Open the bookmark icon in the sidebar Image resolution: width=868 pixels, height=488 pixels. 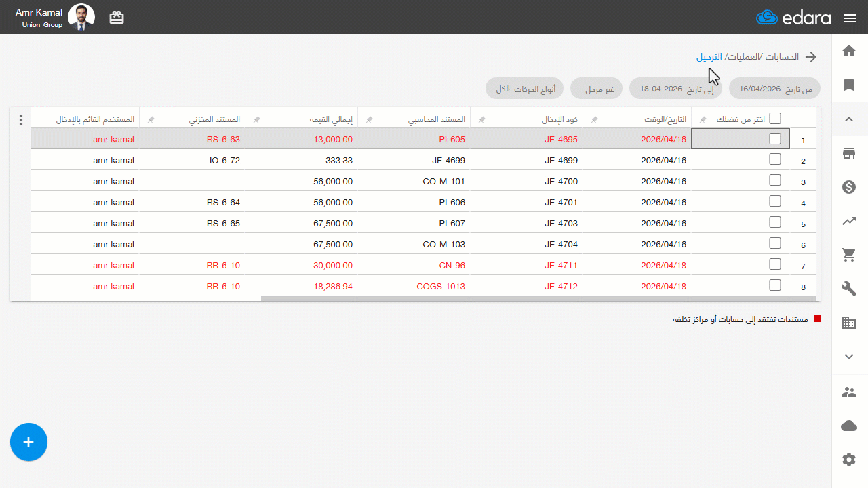click(x=849, y=85)
